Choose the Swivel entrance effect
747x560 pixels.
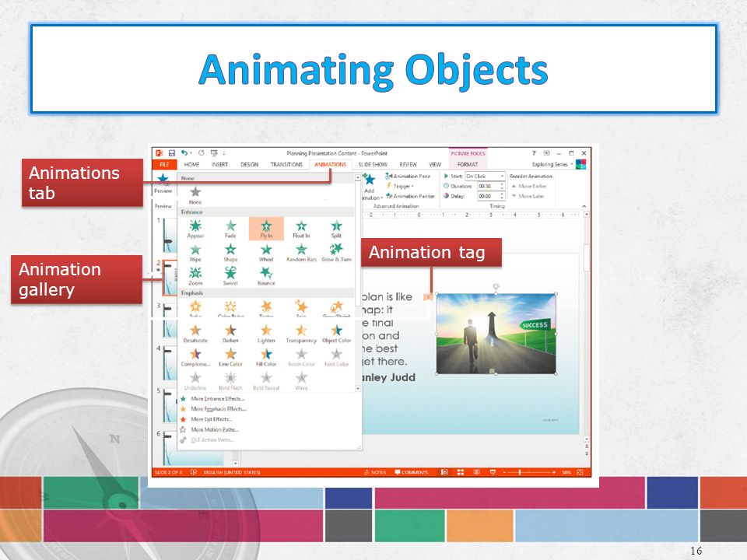click(x=230, y=276)
